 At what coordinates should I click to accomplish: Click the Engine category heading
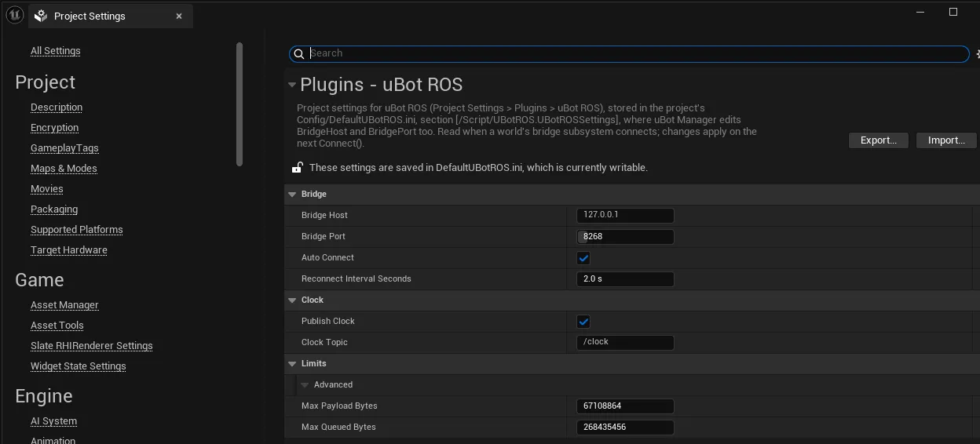[x=44, y=396]
